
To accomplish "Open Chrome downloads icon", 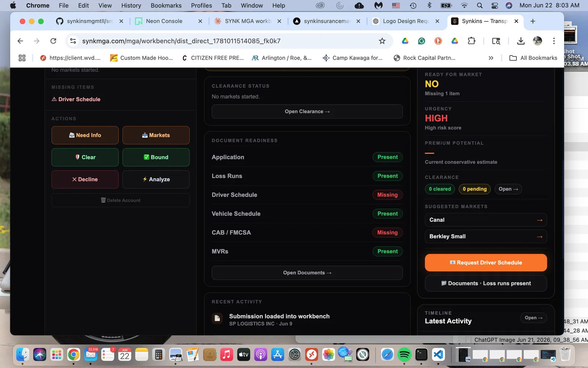I will point(521,41).
